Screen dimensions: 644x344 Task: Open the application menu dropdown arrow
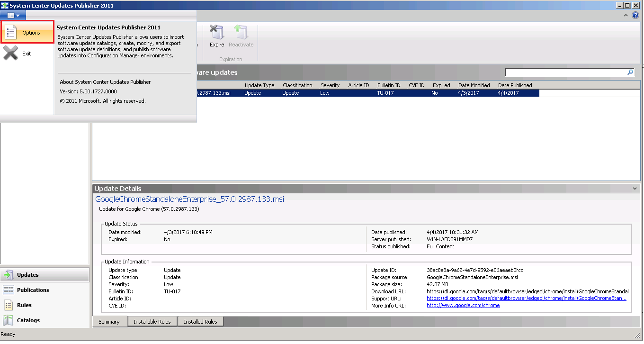click(18, 15)
